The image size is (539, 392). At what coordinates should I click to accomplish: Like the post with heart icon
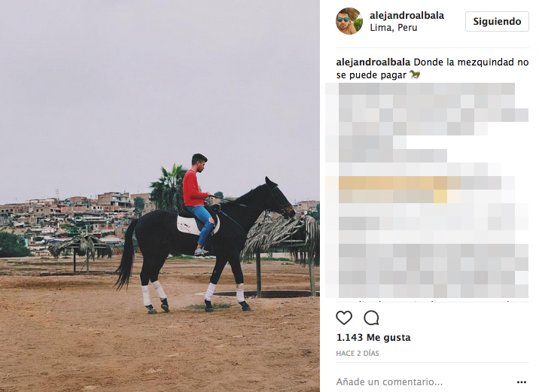tap(344, 318)
